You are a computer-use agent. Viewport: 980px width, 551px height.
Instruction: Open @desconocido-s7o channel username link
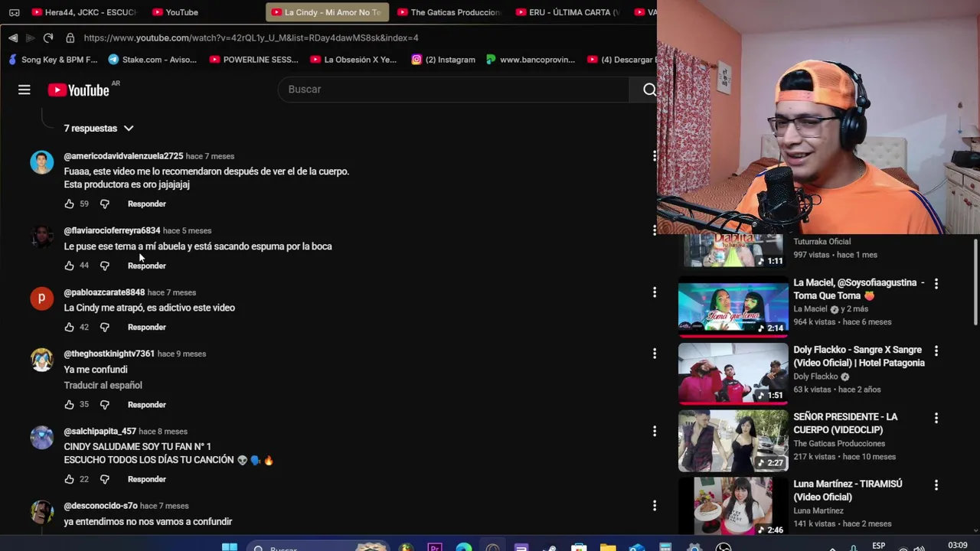point(100,506)
